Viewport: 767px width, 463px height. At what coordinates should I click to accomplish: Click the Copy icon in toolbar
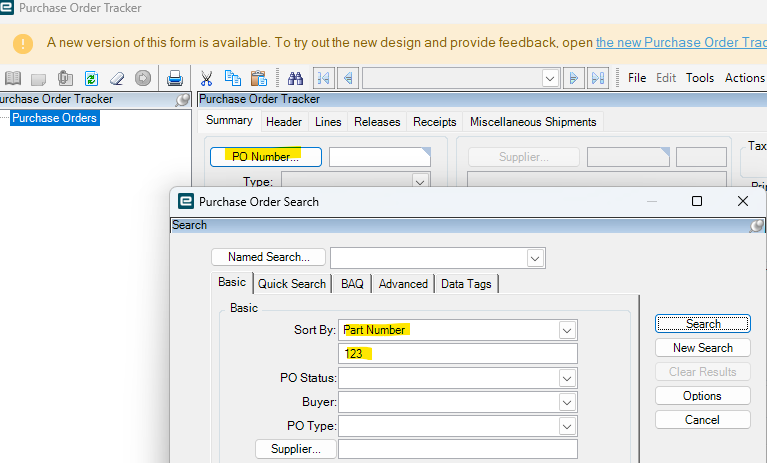tap(232, 78)
